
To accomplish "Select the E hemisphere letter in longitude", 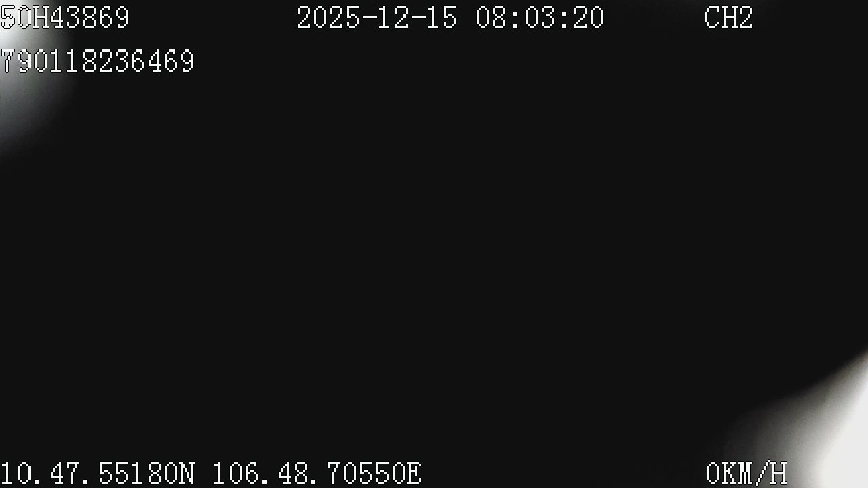I will (414, 473).
